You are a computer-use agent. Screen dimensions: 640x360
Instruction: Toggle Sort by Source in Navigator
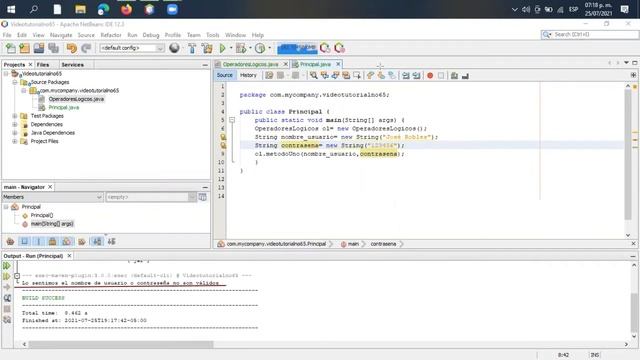pos(111,242)
